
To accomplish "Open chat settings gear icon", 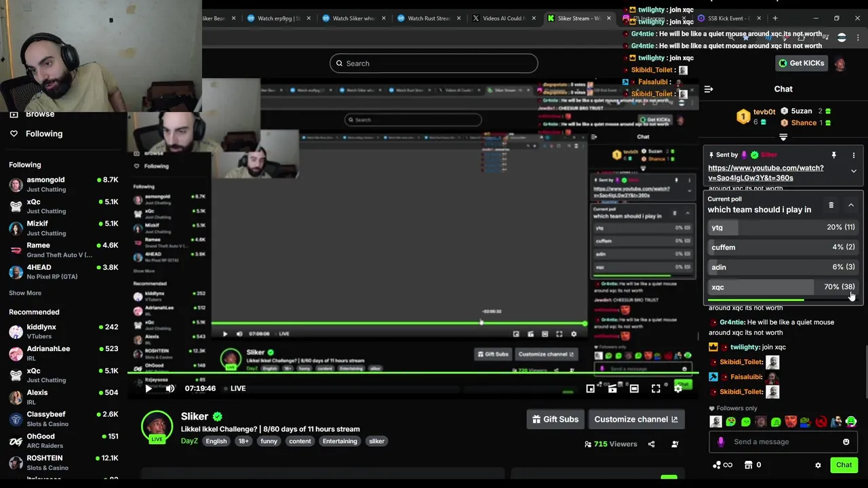I will click(818, 465).
